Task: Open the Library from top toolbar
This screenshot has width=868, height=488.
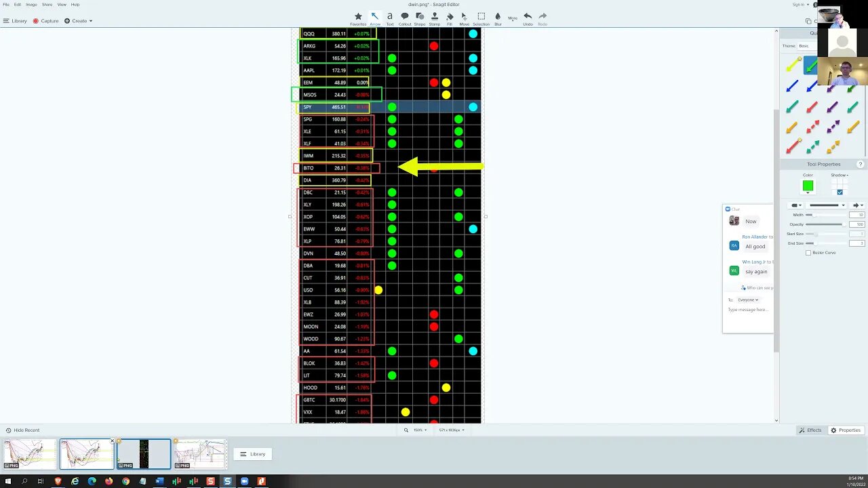Action: [15, 21]
